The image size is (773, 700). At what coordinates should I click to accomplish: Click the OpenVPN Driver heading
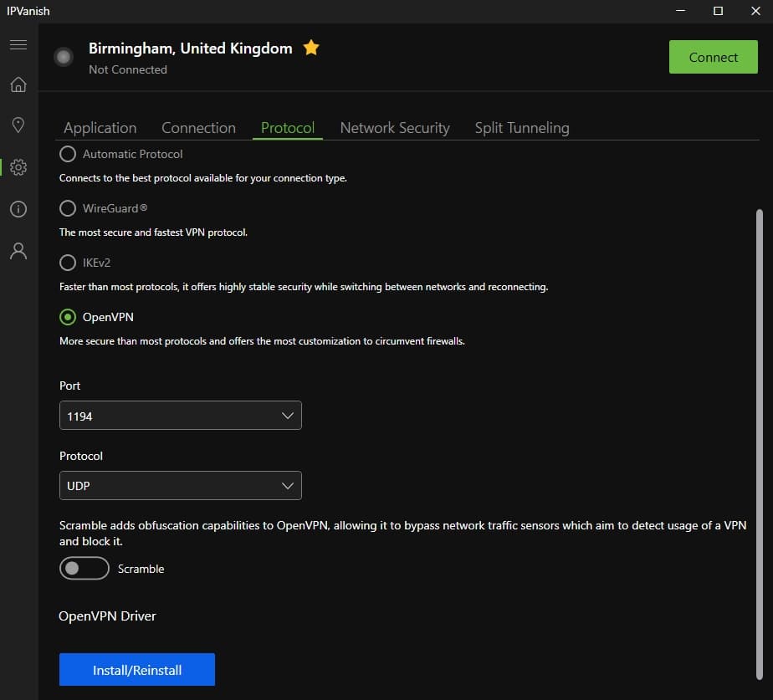tap(107, 616)
